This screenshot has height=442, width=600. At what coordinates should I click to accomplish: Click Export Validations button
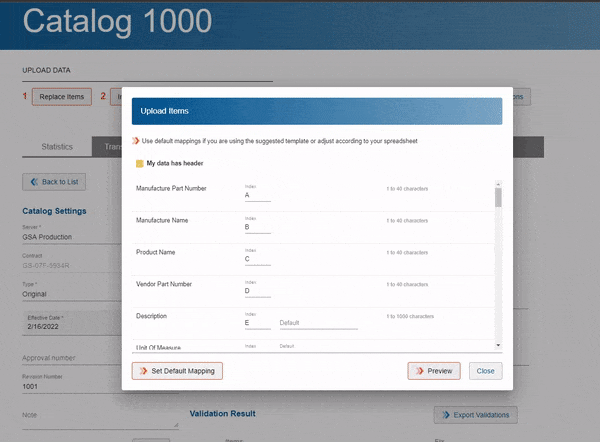[476, 415]
